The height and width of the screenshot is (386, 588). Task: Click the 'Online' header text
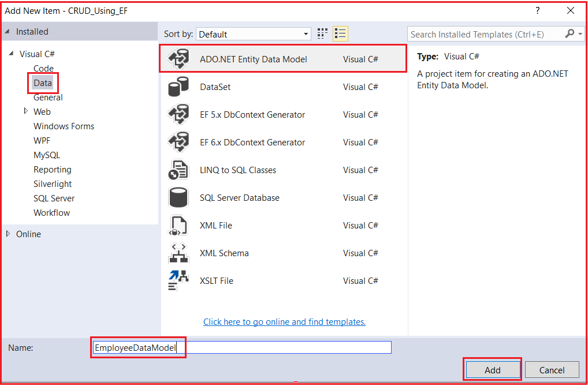[x=28, y=234]
